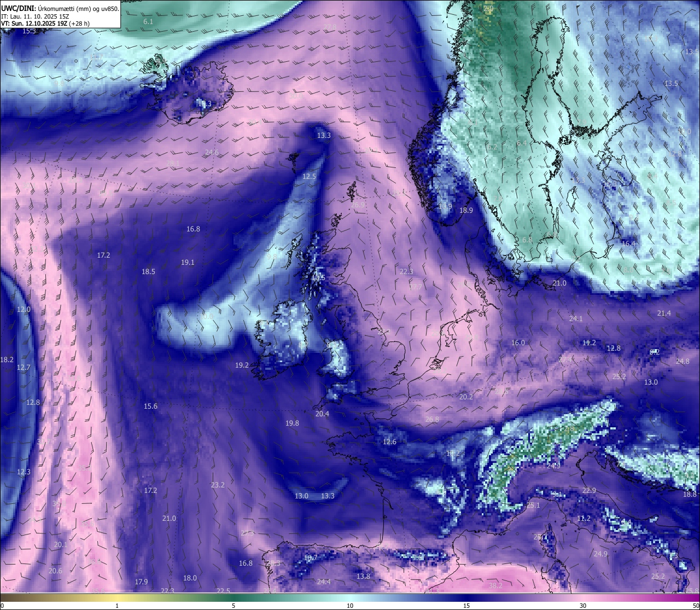Click the 18.9 value near southern Norway
The width and height of the screenshot is (700, 610).
[466, 210]
